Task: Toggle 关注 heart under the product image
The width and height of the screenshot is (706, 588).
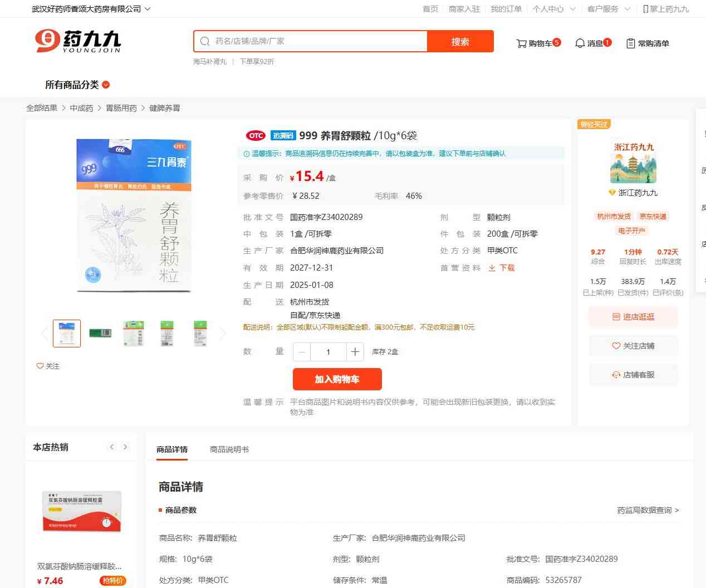Action: pos(40,366)
